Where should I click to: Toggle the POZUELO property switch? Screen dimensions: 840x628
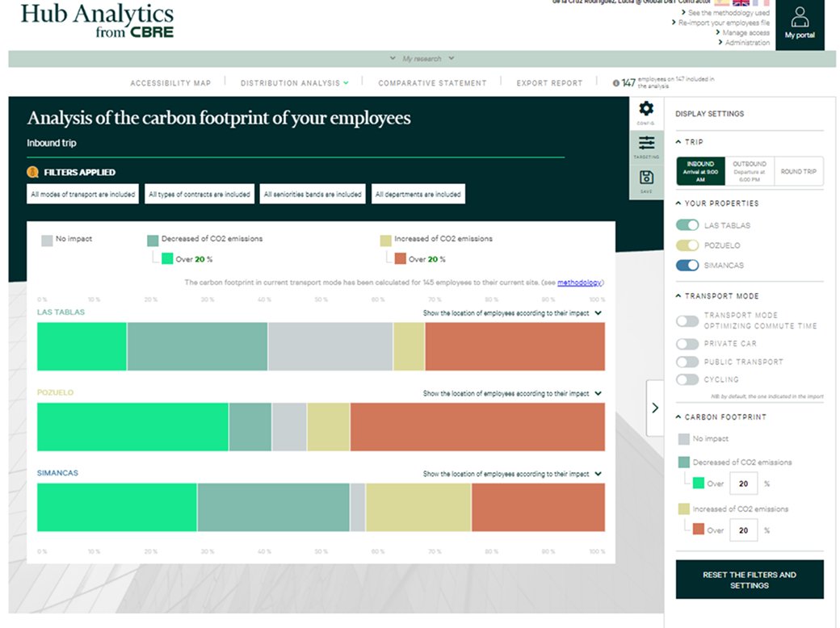[687, 245]
